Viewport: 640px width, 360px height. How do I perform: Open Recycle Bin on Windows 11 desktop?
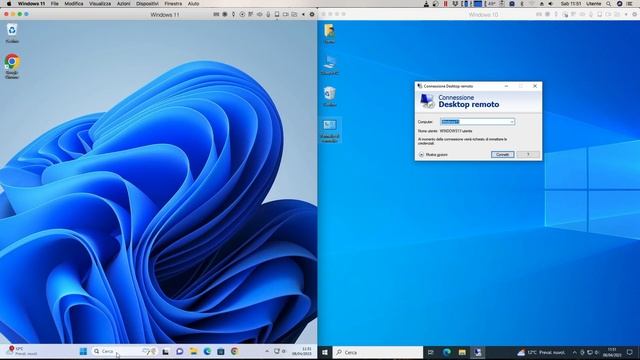12,33
